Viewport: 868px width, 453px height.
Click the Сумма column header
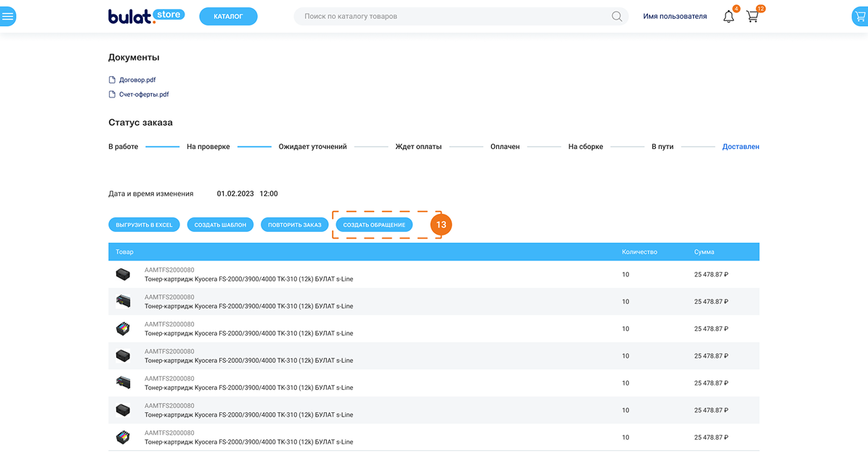pos(704,252)
